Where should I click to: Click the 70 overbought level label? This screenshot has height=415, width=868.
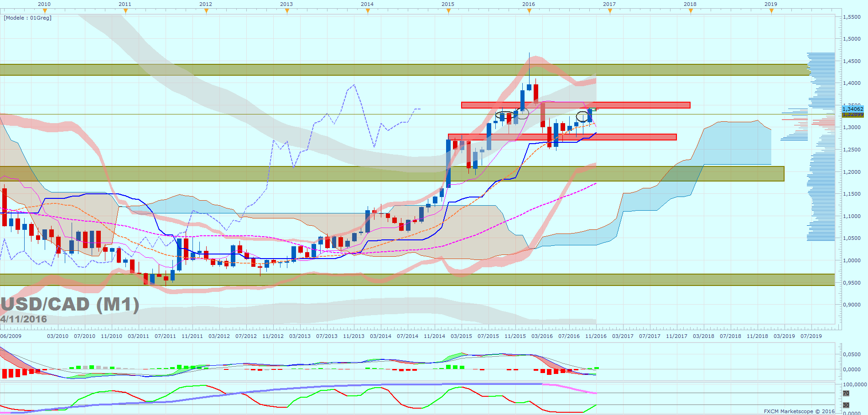pos(846,393)
